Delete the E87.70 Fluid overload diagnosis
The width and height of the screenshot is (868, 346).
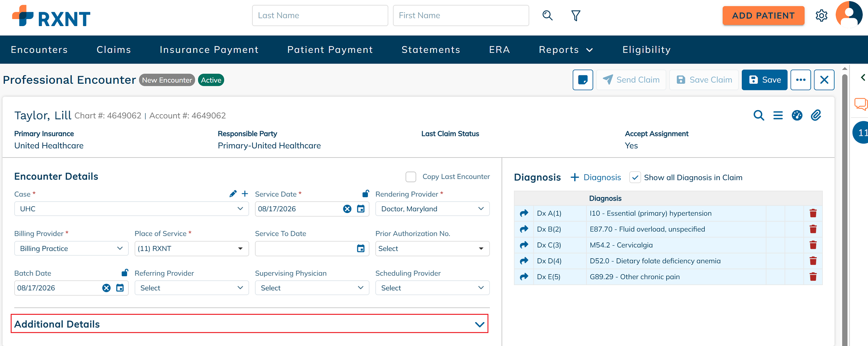(813, 229)
